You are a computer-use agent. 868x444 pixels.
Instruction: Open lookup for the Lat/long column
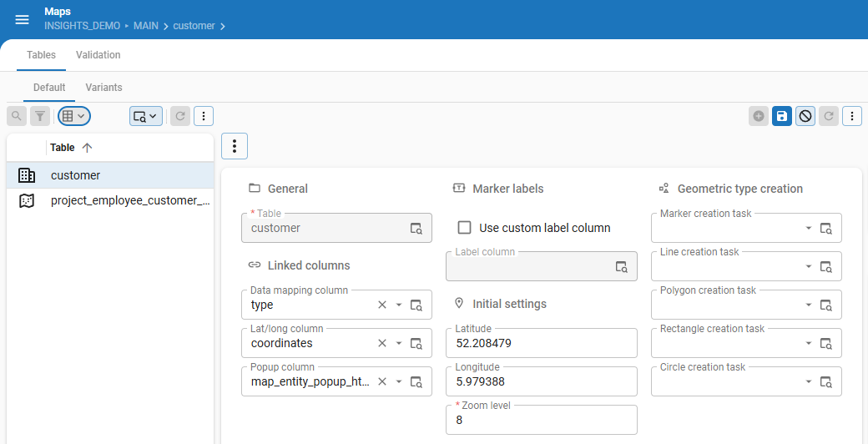[416, 343]
